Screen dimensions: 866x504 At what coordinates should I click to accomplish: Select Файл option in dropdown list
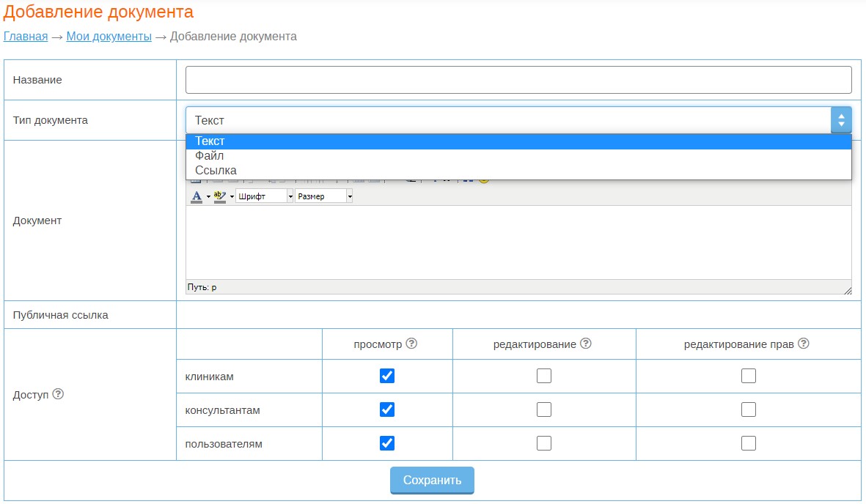pos(210,156)
